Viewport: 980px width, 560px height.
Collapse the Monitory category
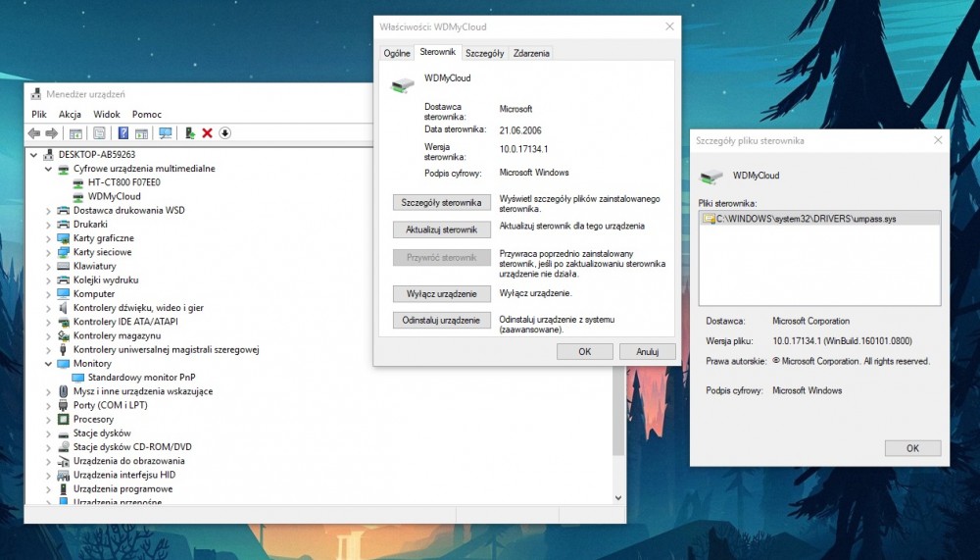coord(48,364)
